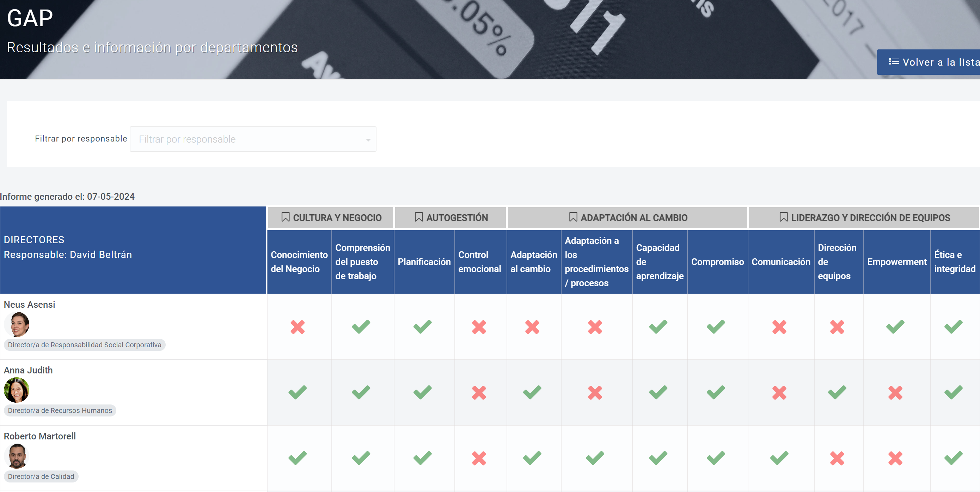Click Anna Judith's profile photo
The height and width of the screenshot is (492, 980).
click(x=16, y=390)
